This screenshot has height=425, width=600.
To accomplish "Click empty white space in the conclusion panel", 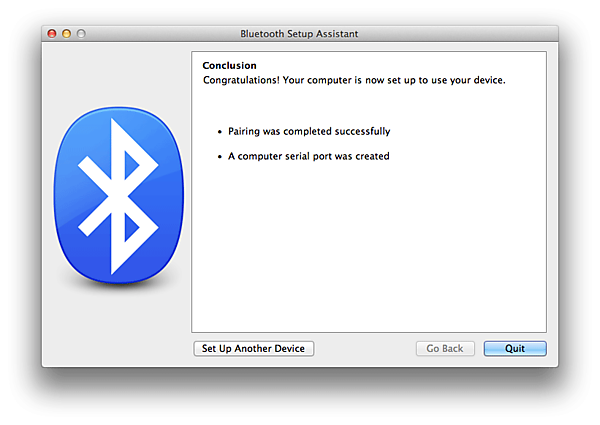I will (370, 250).
